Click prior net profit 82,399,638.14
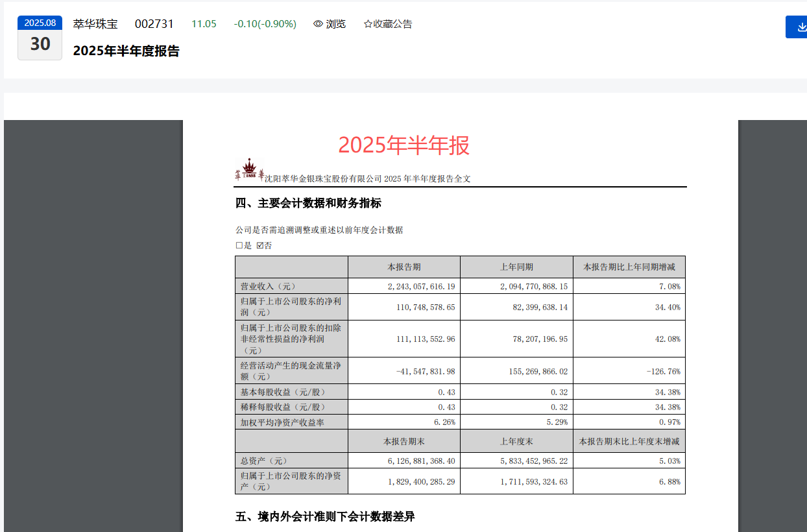This screenshot has height=532, width=807. 540,307
